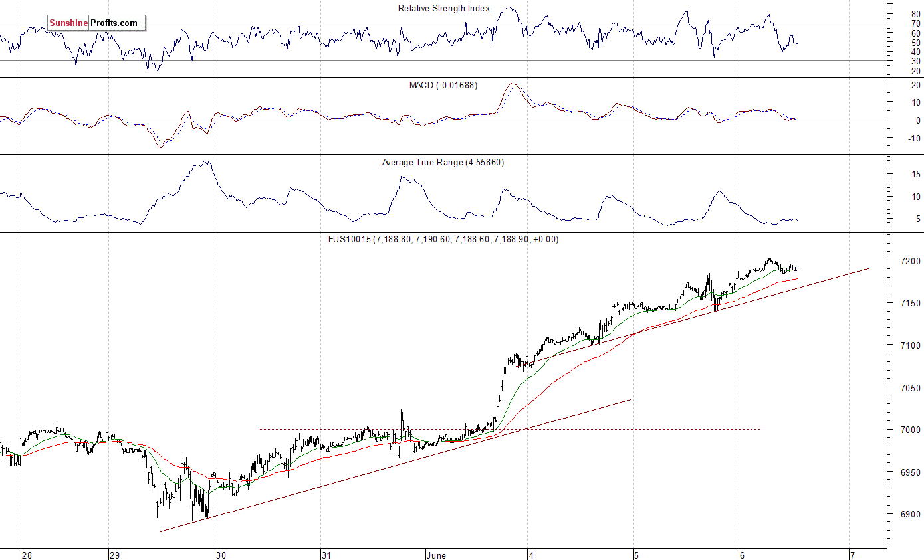Select the FUS10015 price chart title
This screenshot has height=560, width=924.
[x=443, y=239]
